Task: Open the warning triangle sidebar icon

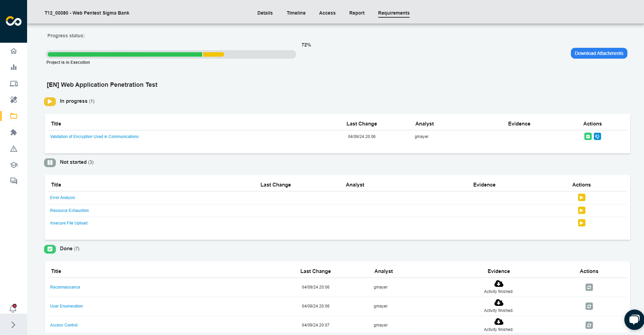Action: point(14,149)
